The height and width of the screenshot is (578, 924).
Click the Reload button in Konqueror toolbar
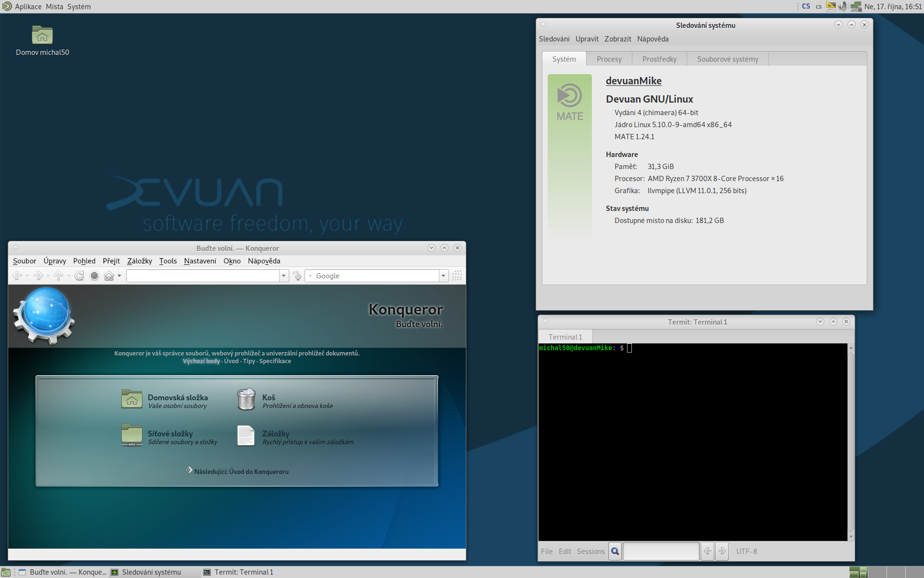[79, 276]
